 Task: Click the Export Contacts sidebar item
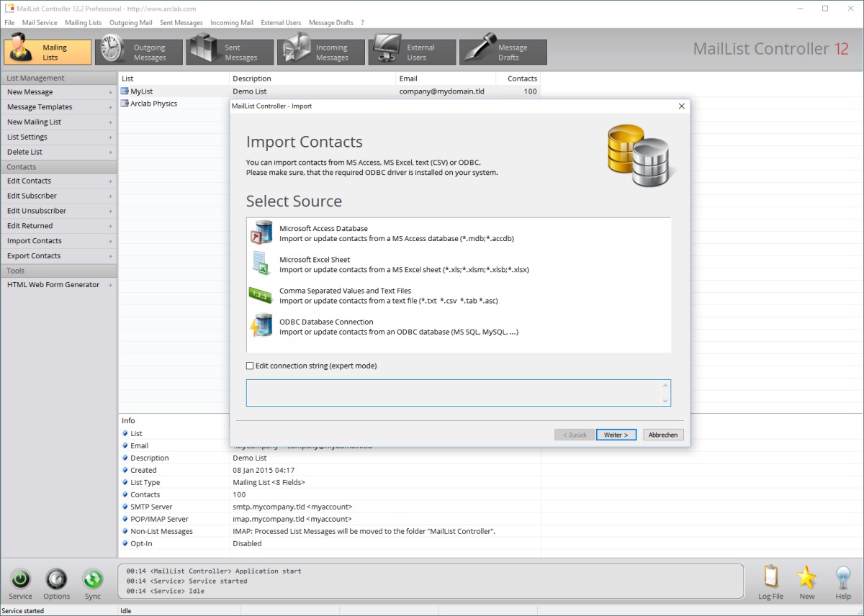[x=58, y=256]
